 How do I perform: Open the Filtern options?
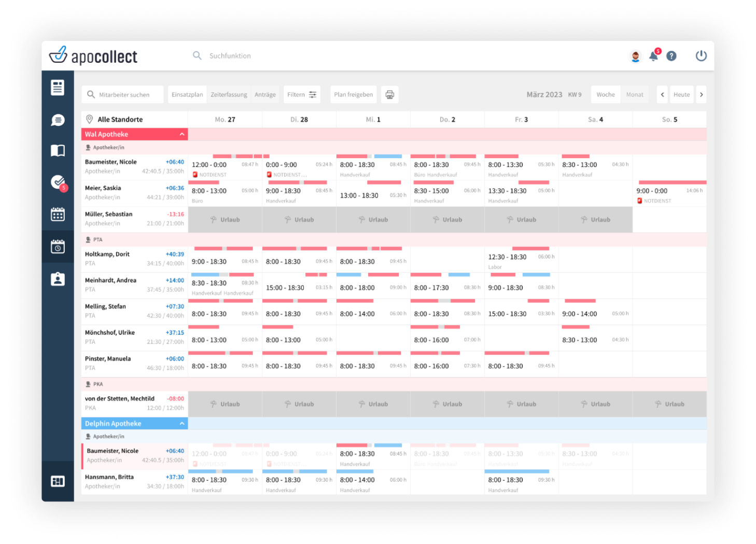[x=302, y=94]
